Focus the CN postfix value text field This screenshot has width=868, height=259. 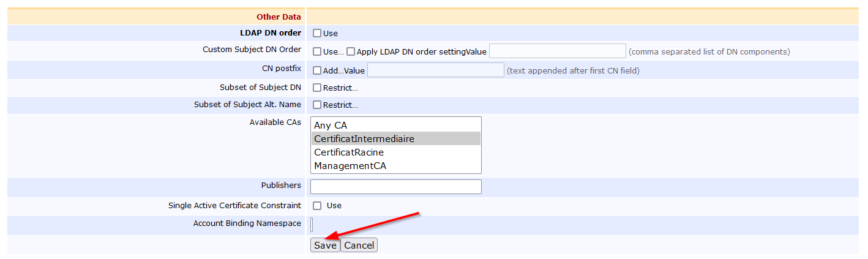pyautogui.click(x=435, y=70)
